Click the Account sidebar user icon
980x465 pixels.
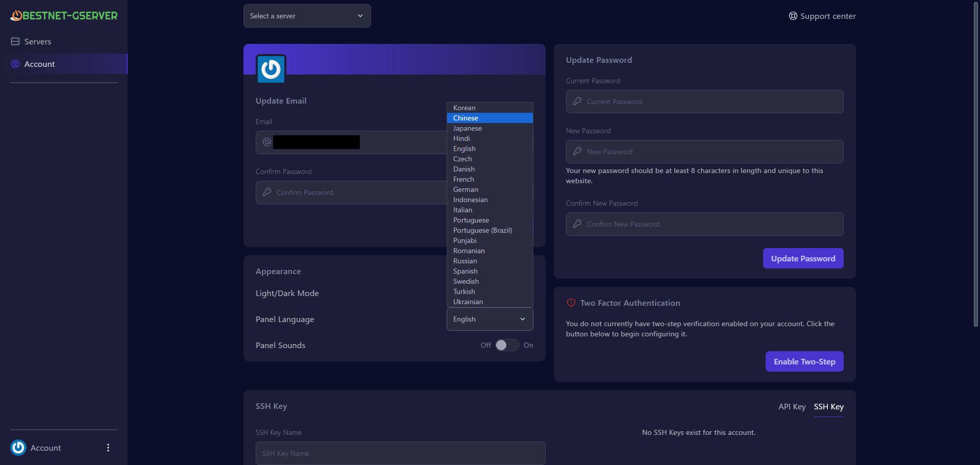15,64
